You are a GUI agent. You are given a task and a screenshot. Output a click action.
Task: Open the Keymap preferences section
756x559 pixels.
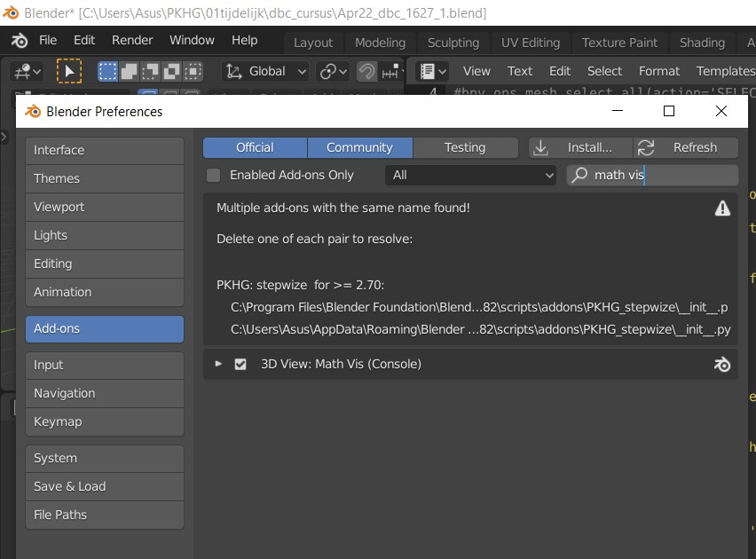[105, 422]
